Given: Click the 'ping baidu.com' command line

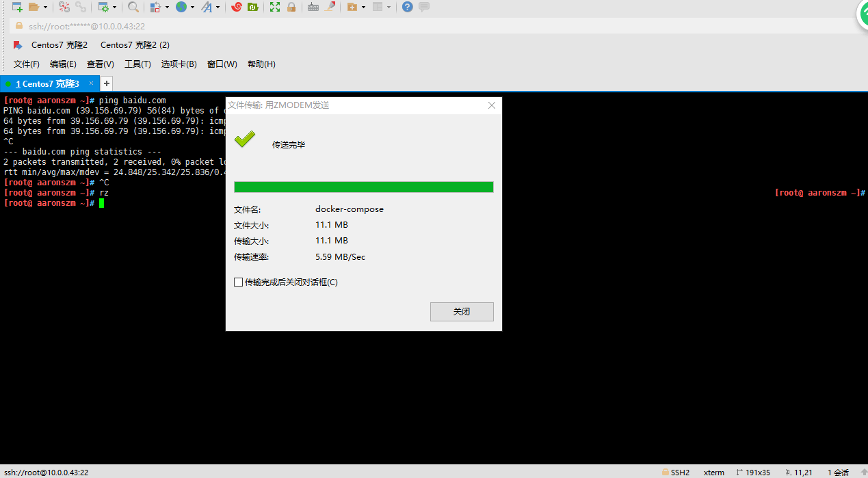Looking at the screenshot, I should 85,101.
